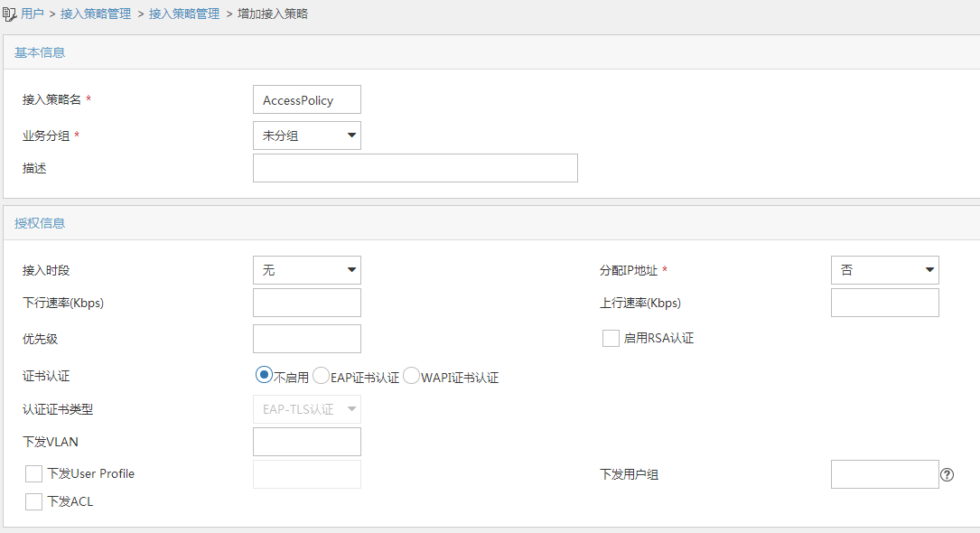Go to 用户 in the breadcrumb
The height and width of the screenshot is (533, 980).
coord(33,14)
